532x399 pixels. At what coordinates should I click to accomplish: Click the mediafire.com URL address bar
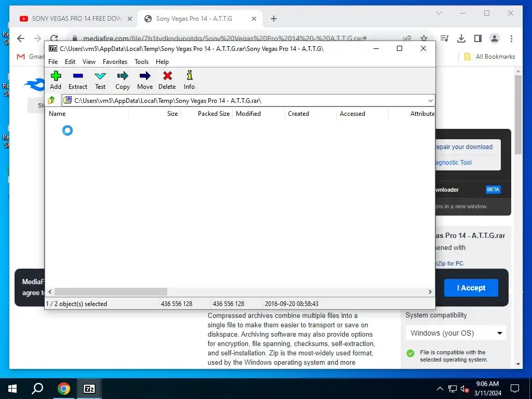coord(224,38)
